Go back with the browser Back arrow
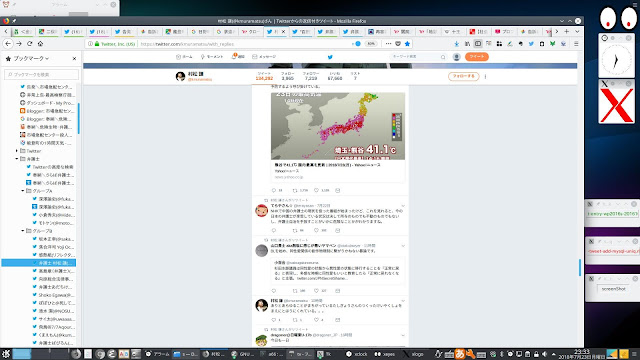Screen dimensions: 640x360 pyautogui.click(x=8, y=44)
